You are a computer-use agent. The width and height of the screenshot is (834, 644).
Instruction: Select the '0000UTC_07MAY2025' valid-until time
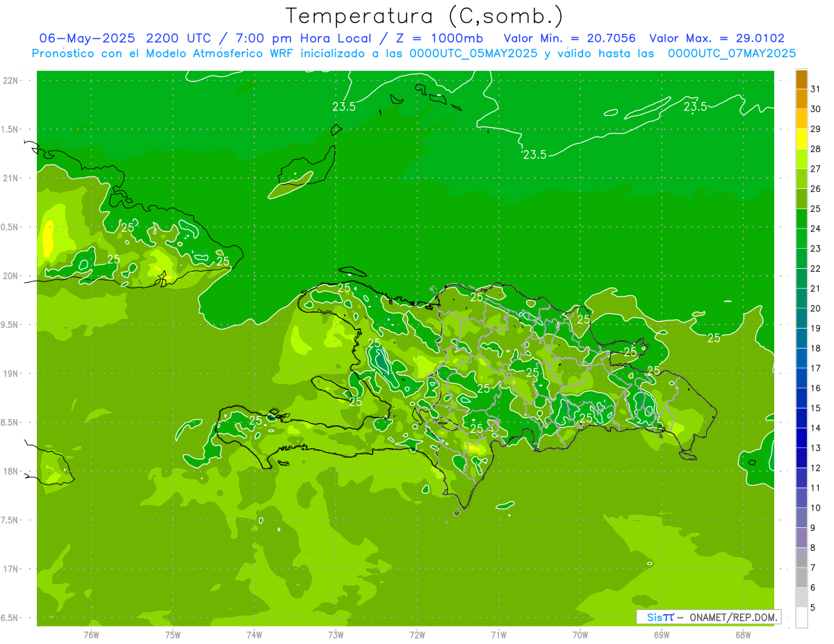coord(732,53)
